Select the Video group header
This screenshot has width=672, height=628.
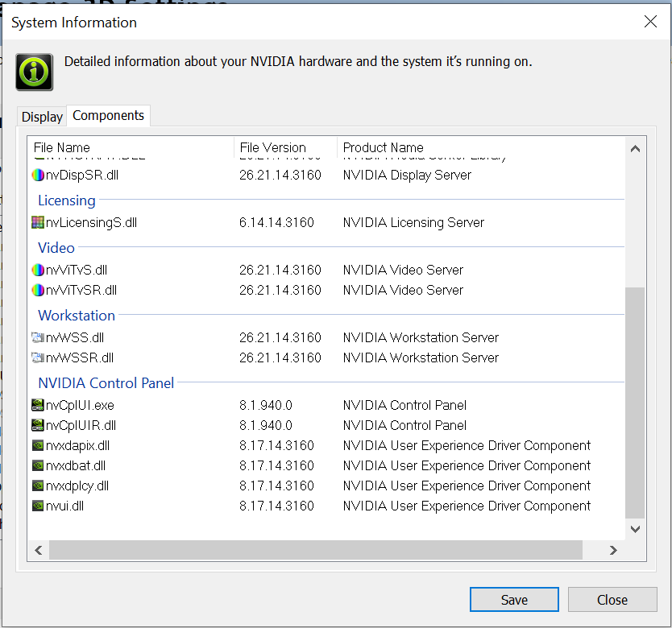56,248
